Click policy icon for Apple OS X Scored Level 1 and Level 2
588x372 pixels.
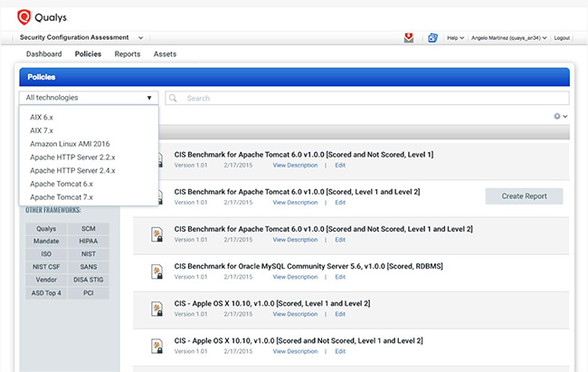pyautogui.click(x=157, y=309)
